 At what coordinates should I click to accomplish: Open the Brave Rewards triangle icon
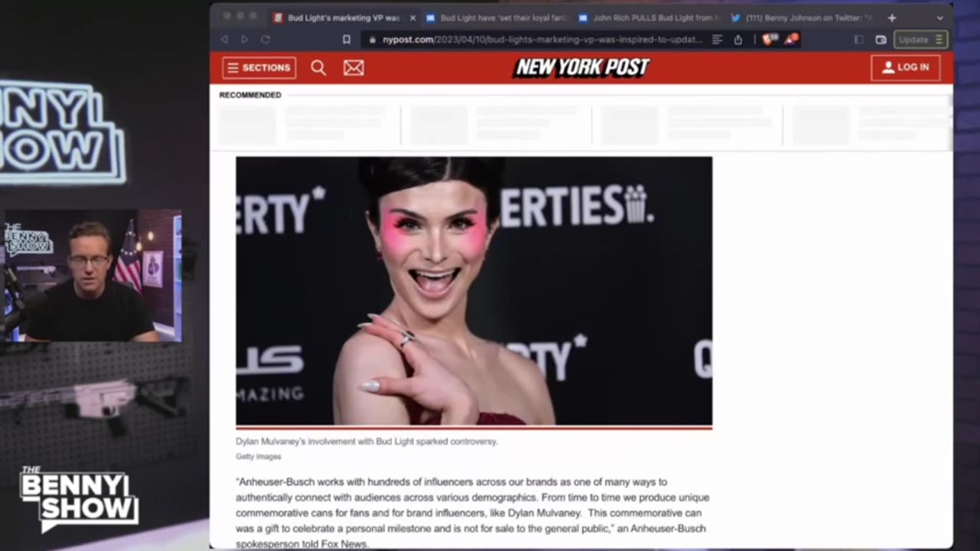click(792, 38)
